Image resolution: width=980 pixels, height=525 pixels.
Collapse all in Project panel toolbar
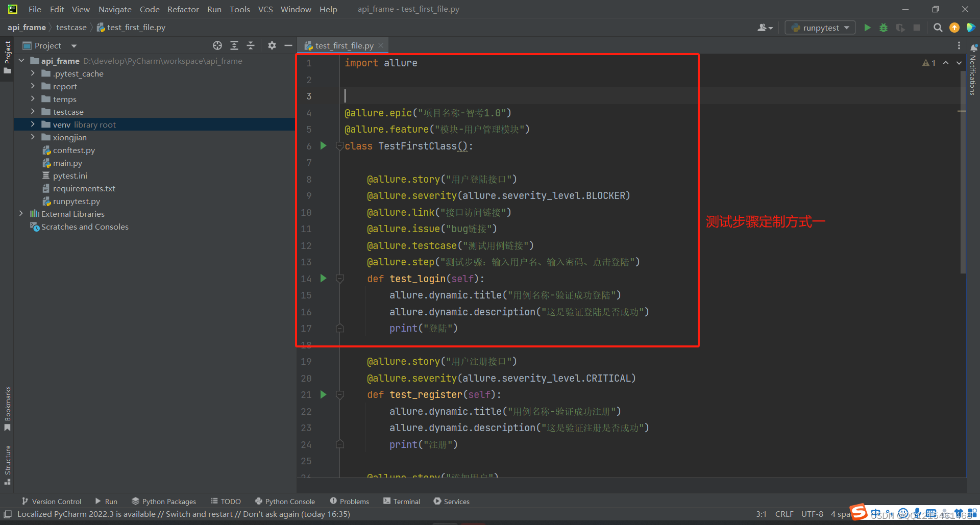coord(251,45)
